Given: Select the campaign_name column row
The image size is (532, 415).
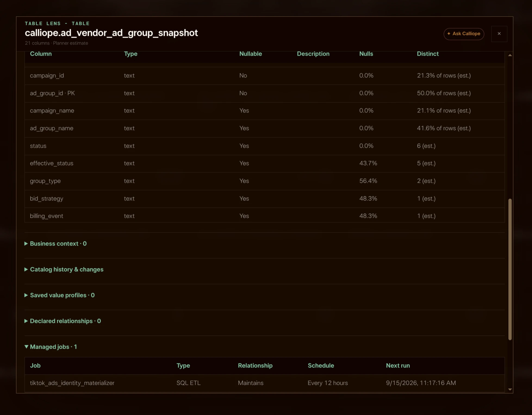Looking at the screenshot, I should click(x=265, y=111).
